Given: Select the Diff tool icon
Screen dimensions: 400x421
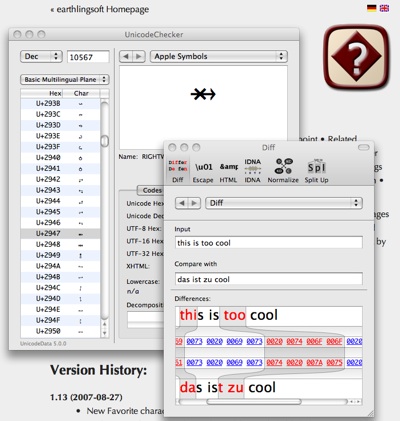Looking at the screenshot, I should (178, 170).
